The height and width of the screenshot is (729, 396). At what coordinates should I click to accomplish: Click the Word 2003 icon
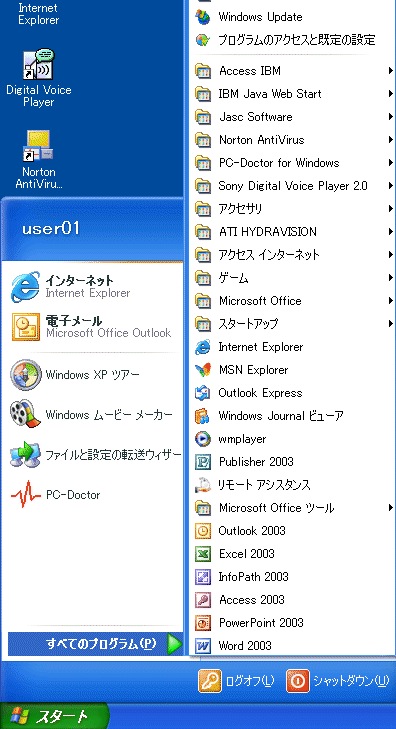(203, 646)
